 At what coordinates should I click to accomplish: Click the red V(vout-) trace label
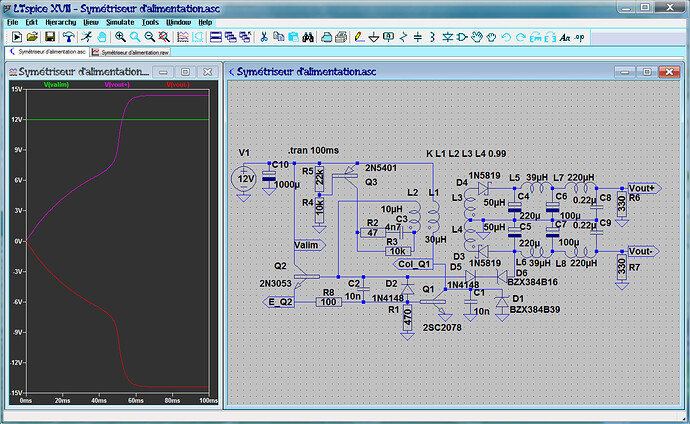[180, 85]
